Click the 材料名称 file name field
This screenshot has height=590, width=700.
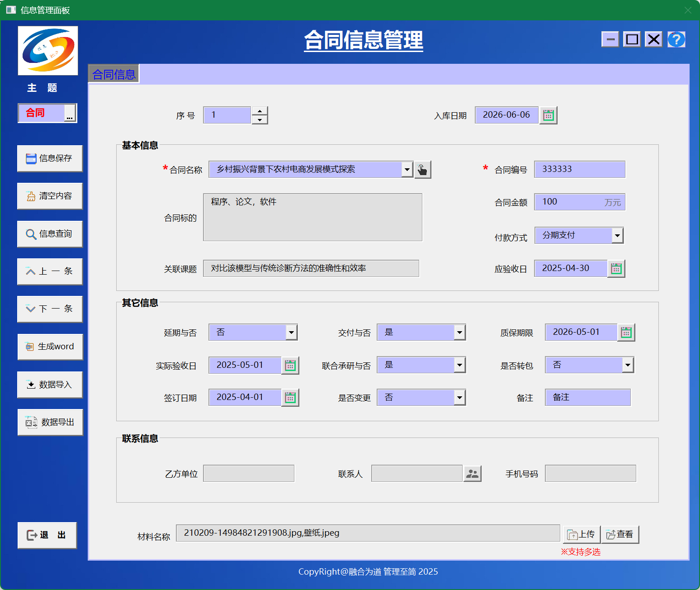pos(368,533)
